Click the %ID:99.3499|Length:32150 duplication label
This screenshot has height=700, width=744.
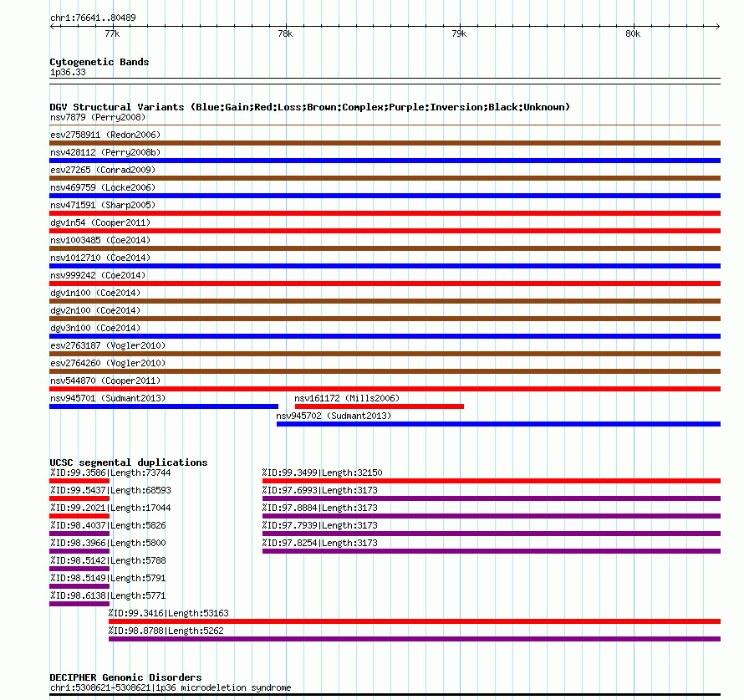322,473
